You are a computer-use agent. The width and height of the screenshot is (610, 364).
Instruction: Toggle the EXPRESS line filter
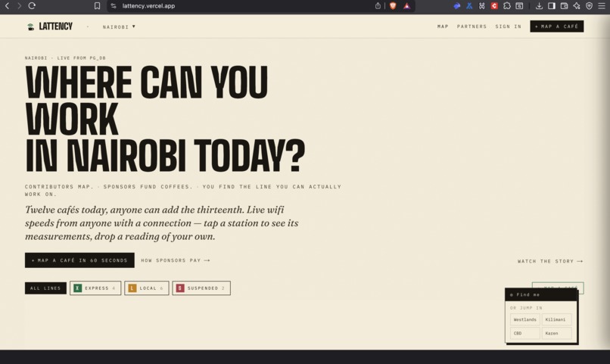coord(95,288)
